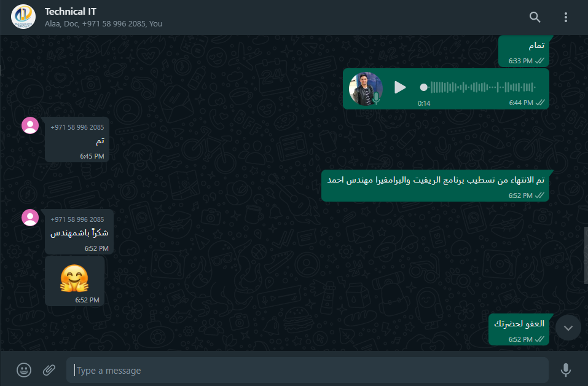This screenshot has width=588, height=386.
Task: Click the sender number above the 6:52 PM message
Action: [77, 219]
